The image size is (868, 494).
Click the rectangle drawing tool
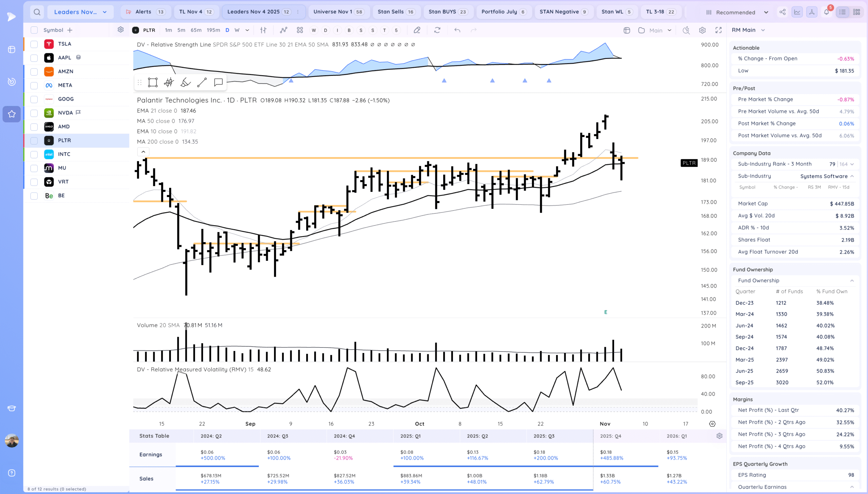153,82
